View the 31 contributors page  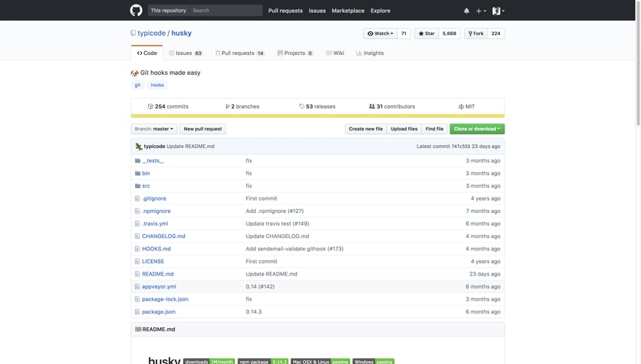coord(392,106)
